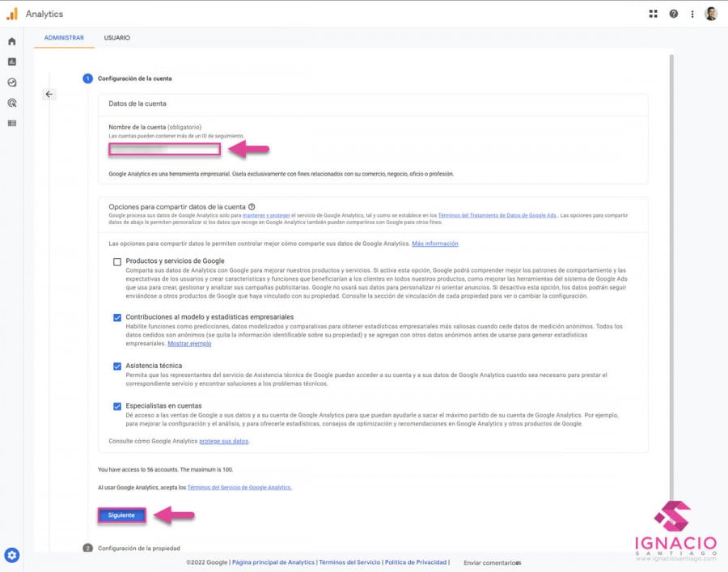Open the Explore icon in the left sidebar

pyautogui.click(x=11, y=81)
